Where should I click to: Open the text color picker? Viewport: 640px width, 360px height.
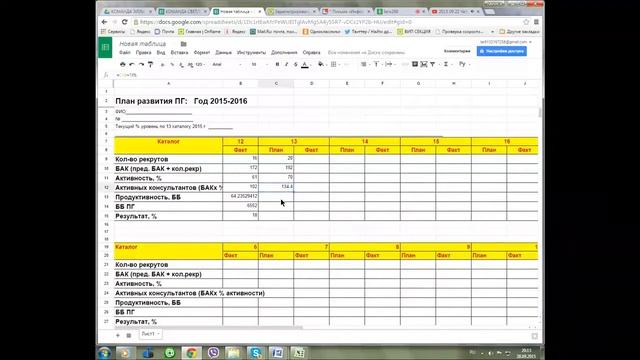tap(305, 64)
